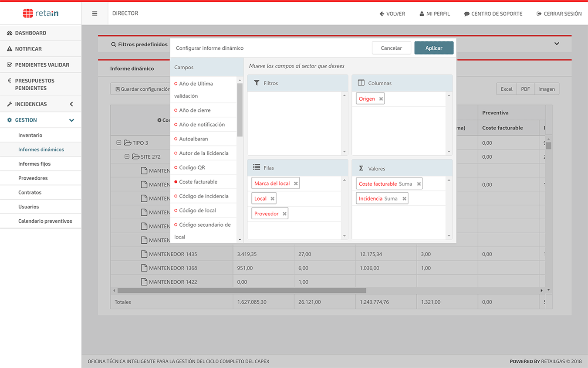Click the Gestión gear icon
The height and width of the screenshot is (368, 588).
pyautogui.click(x=9, y=120)
